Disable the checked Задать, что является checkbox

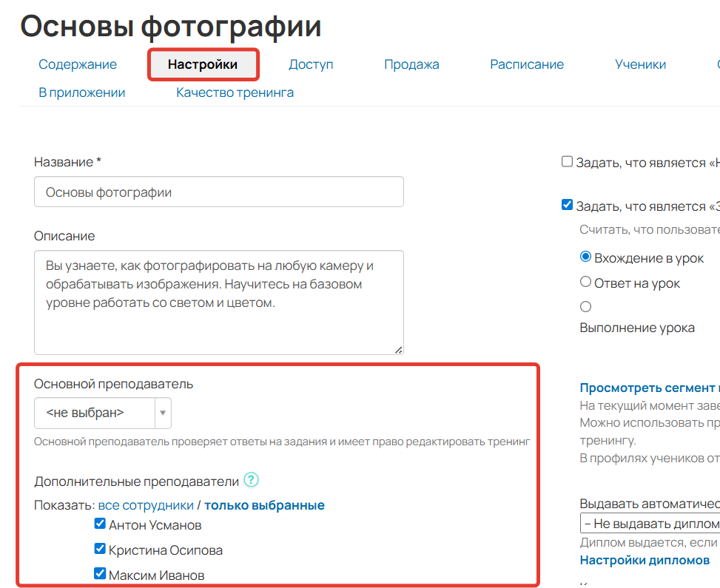568,206
